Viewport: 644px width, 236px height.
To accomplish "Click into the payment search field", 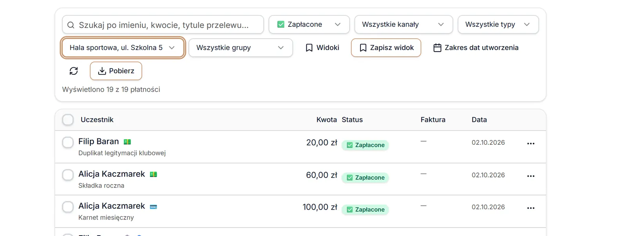I will tap(163, 25).
